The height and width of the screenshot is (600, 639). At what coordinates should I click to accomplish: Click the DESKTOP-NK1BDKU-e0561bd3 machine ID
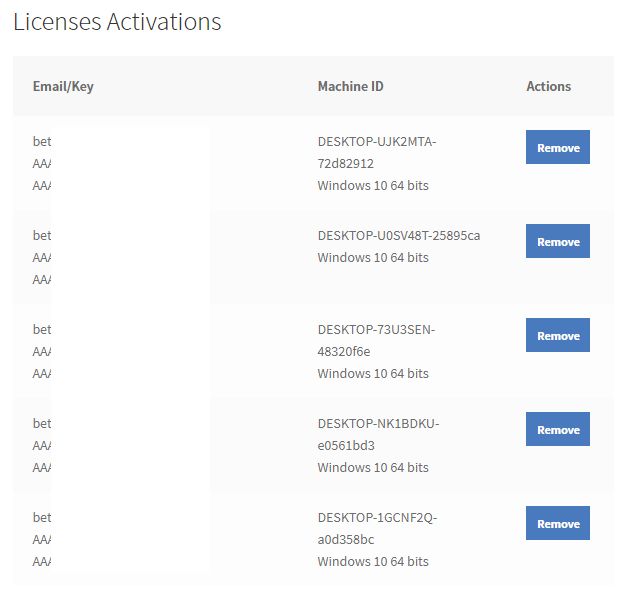[378, 434]
